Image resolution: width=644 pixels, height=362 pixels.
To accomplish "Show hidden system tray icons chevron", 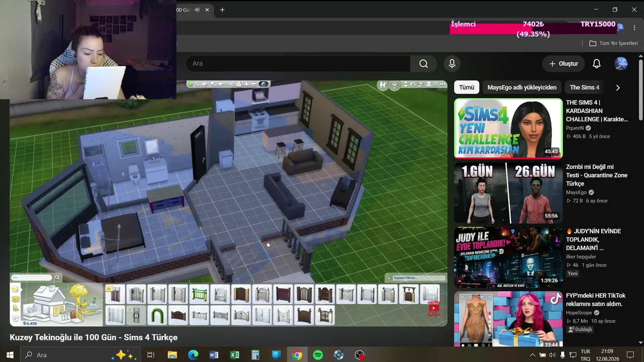I will tap(533, 355).
